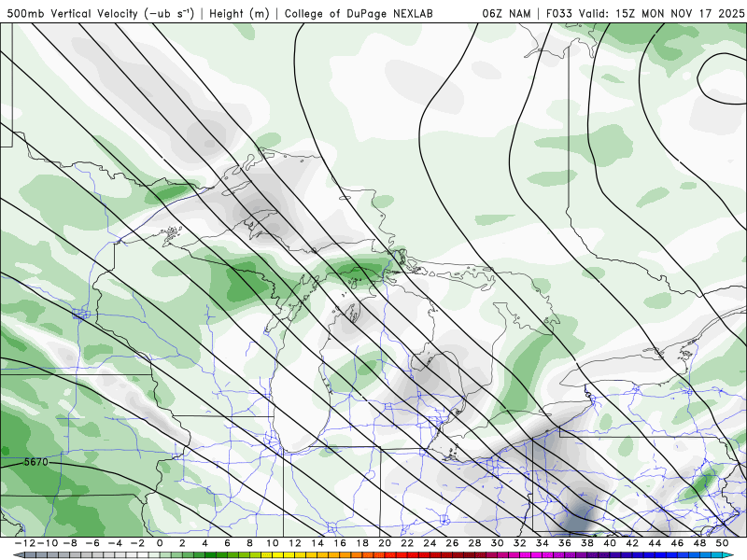Select the −4 color scale value
Image resolution: width=747 pixels, height=560 pixels.
[x=115, y=543]
